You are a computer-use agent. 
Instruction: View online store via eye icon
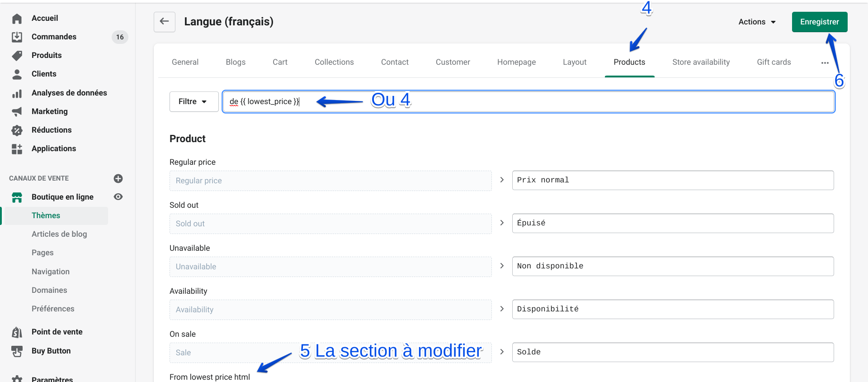tap(118, 197)
